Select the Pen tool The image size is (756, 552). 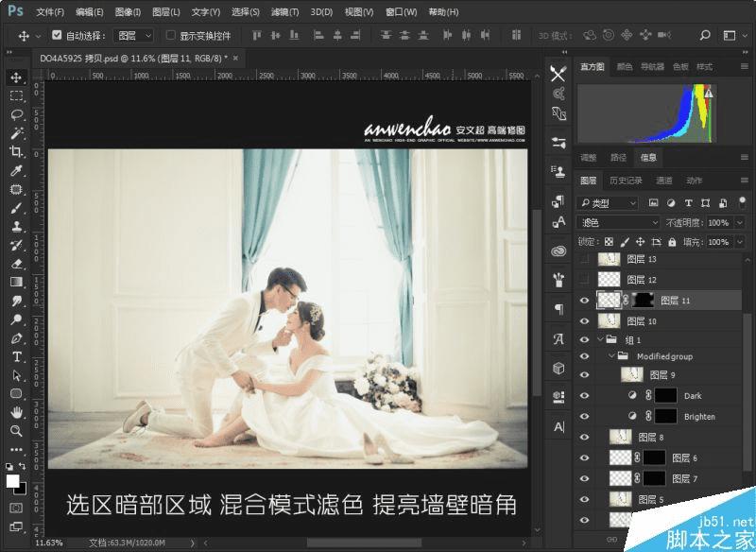(x=16, y=338)
